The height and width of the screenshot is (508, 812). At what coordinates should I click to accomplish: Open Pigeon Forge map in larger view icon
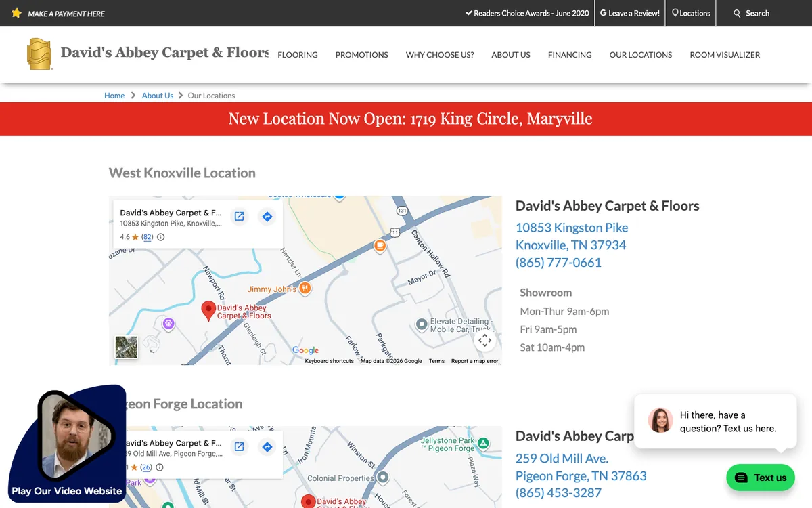pos(239,447)
